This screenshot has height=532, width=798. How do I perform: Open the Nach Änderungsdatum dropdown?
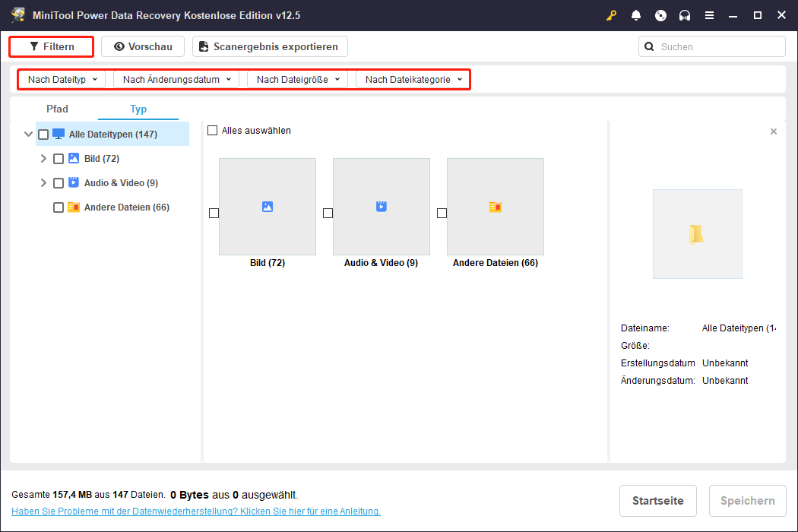(176, 79)
